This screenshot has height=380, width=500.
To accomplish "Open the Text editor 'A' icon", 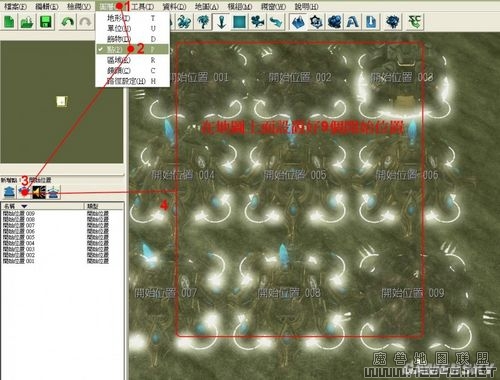I will point(353,22).
